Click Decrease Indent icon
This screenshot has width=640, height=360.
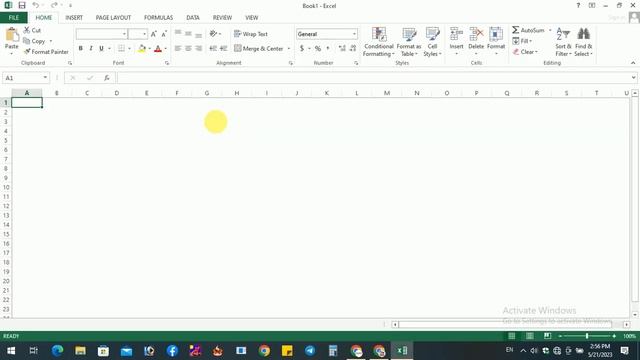point(213,49)
